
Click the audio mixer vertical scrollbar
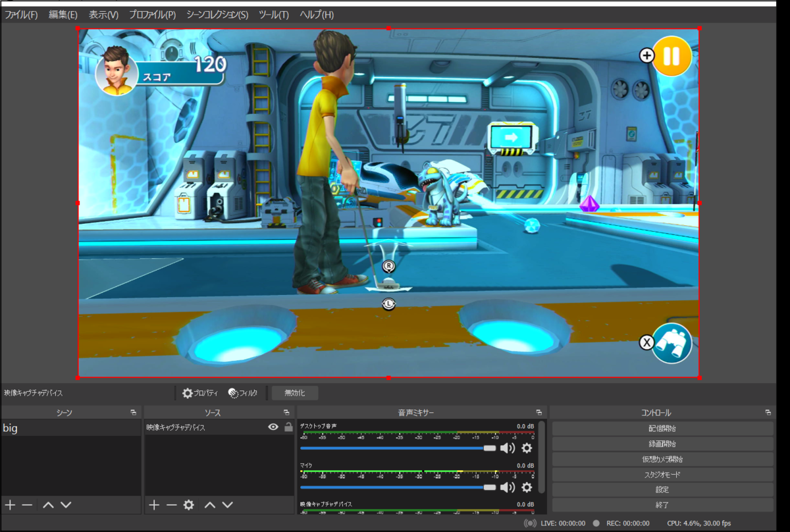pyautogui.click(x=542, y=456)
